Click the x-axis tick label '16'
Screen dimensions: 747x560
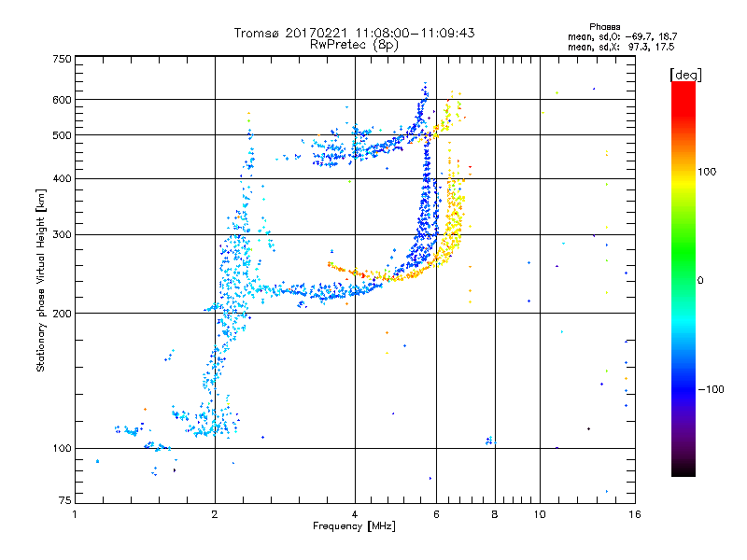tap(635, 514)
